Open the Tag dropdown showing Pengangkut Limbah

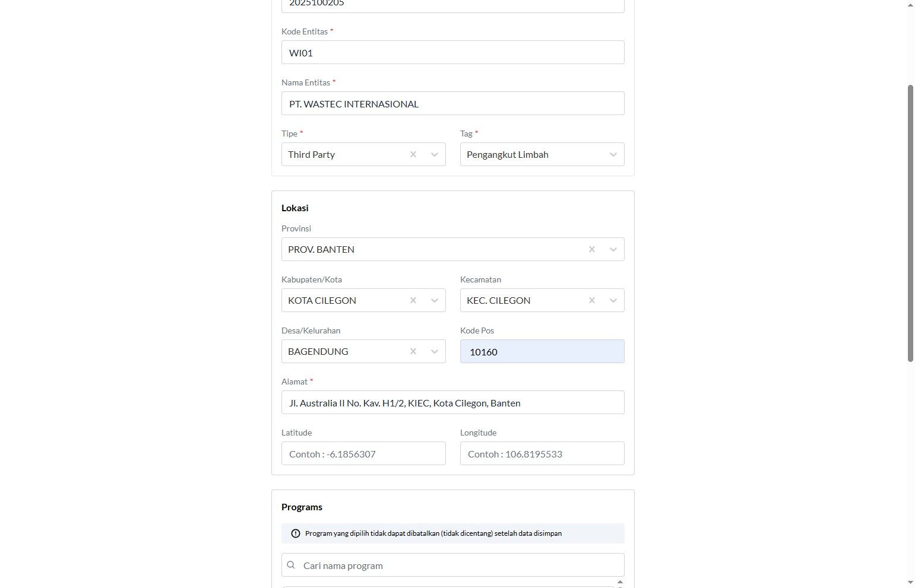pos(542,154)
